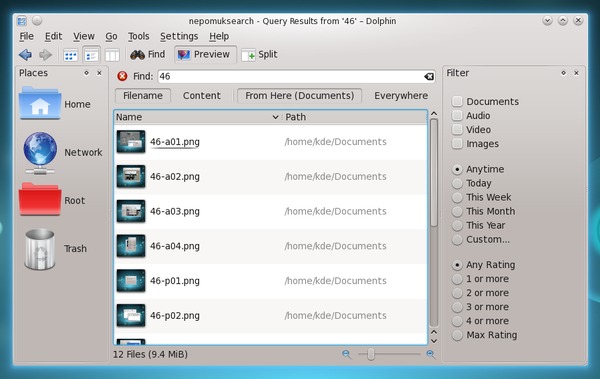Screen dimensions: 600x379
Task: Select 46-a03.png thumbnail
Action: (131, 211)
